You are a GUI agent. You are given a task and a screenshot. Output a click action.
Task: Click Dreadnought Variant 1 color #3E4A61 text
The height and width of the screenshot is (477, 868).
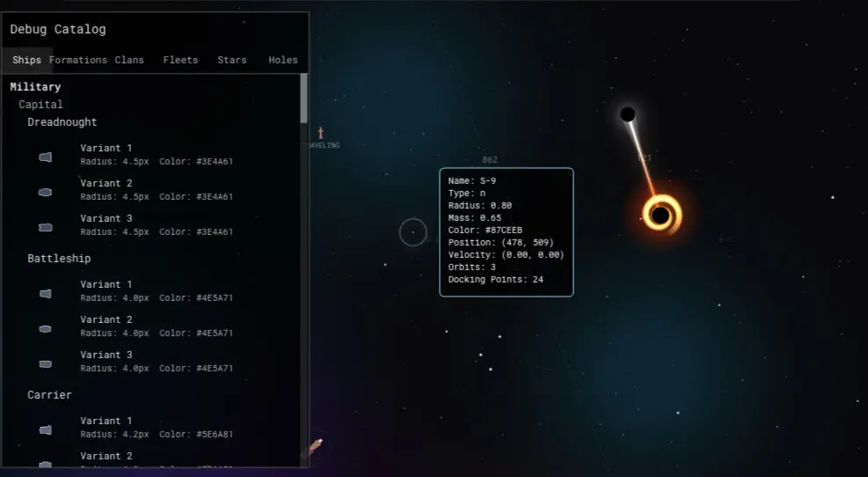pyautogui.click(x=196, y=162)
